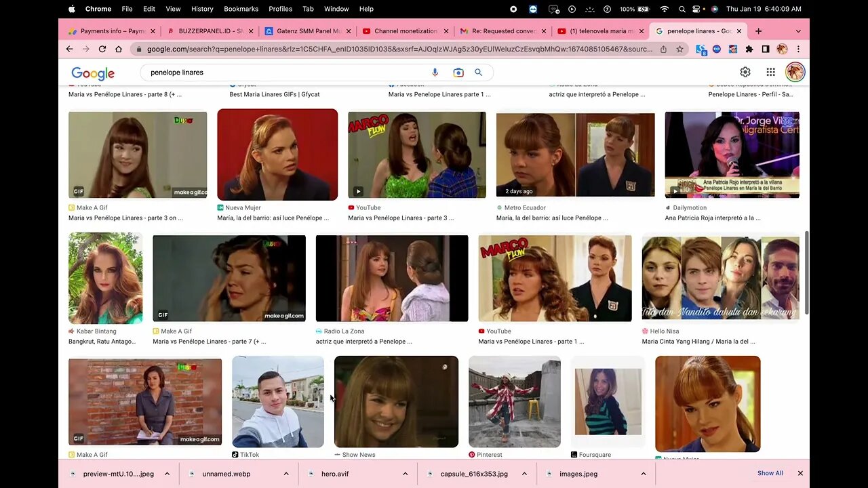The image size is (868, 488).
Task: Go back to the previous page
Action: click(x=69, y=49)
